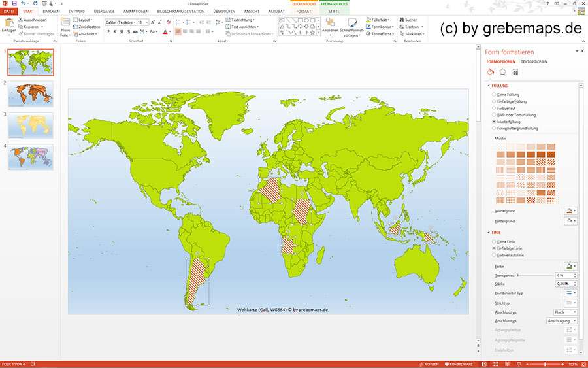
Task: Toggle italic formatting (K)
Action: click(x=115, y=32)
